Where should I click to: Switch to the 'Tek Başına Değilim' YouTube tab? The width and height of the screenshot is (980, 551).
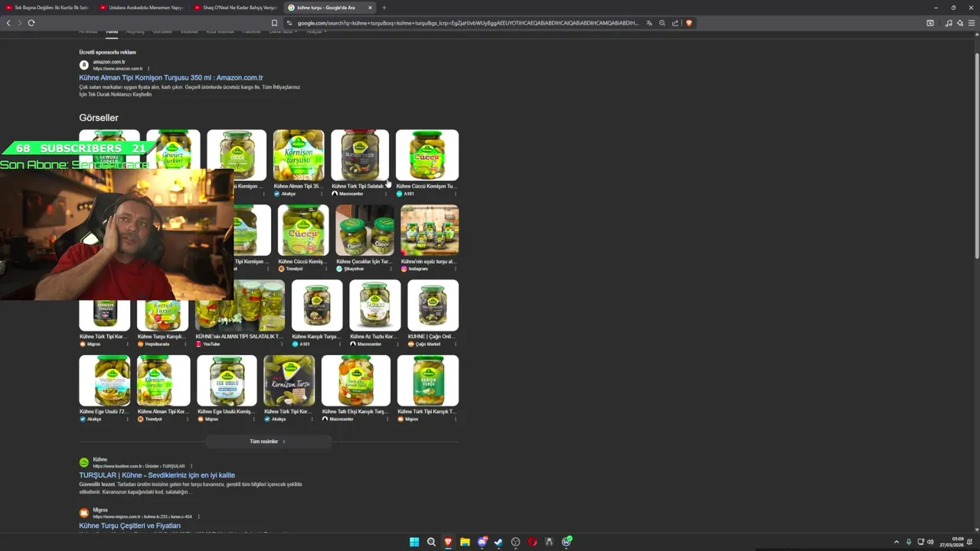pyautogui.click(x=47, y=8)
